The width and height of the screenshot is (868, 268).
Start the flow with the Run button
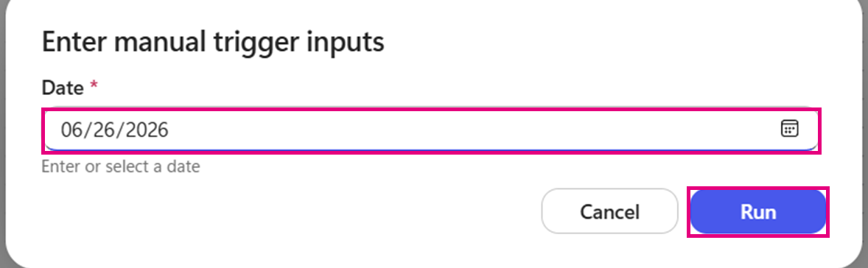point(758,212)
